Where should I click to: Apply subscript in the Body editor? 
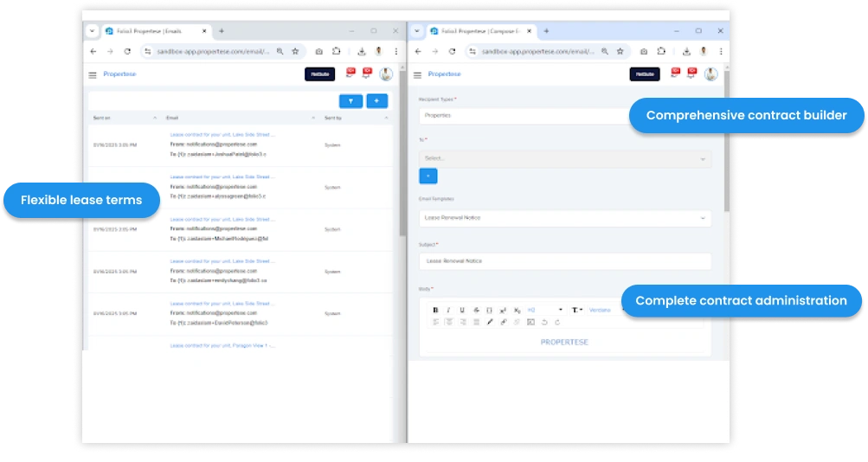pyautogui.click(x=517, y=311)
